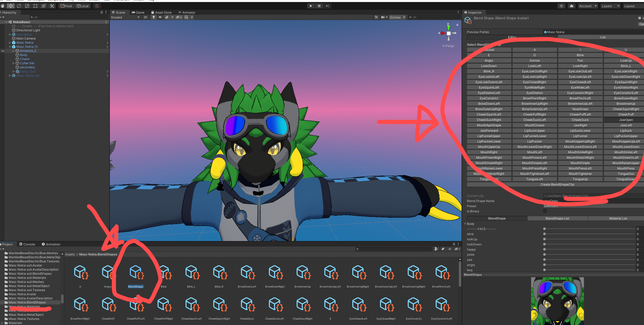Open the Layers dropdown in the top bar

pos(610,6)
